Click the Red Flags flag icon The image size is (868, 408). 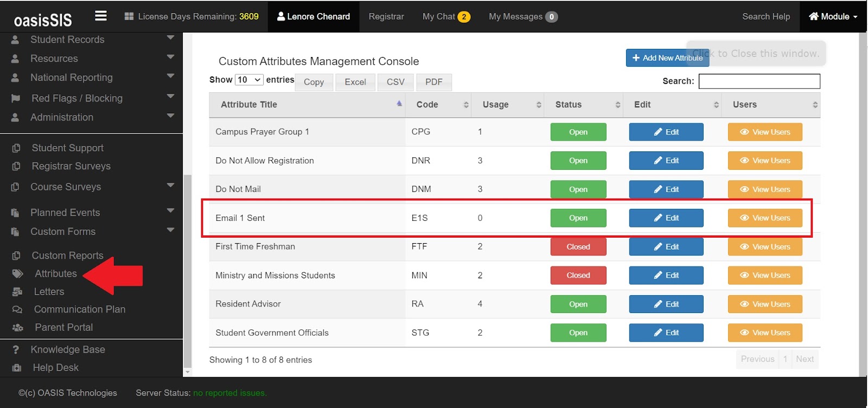pyautogui.click(x=16, y=98)
